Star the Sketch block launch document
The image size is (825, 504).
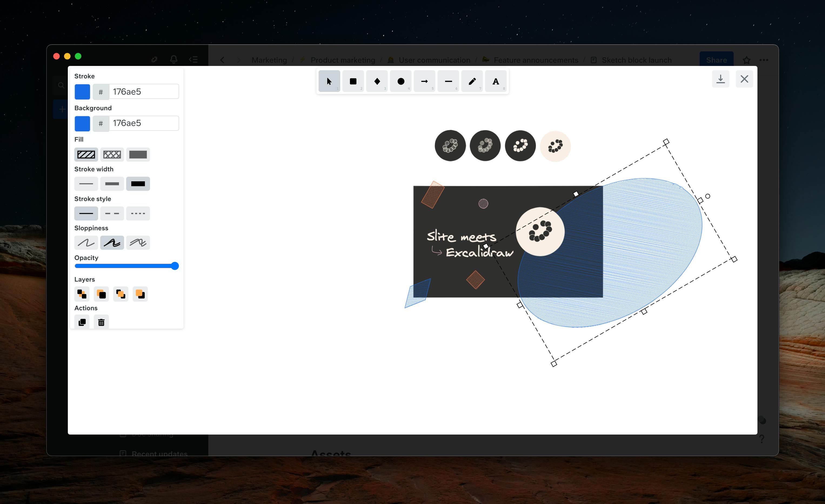coord(746,60)
